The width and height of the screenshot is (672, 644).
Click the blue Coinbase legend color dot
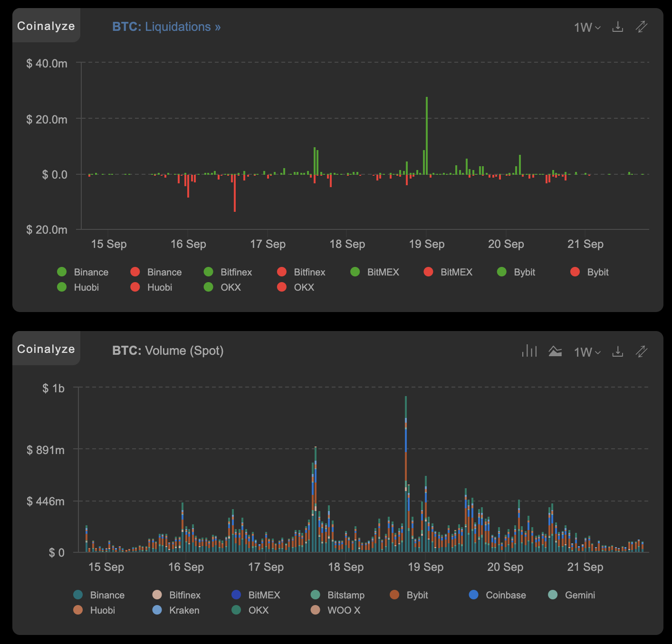474,595
